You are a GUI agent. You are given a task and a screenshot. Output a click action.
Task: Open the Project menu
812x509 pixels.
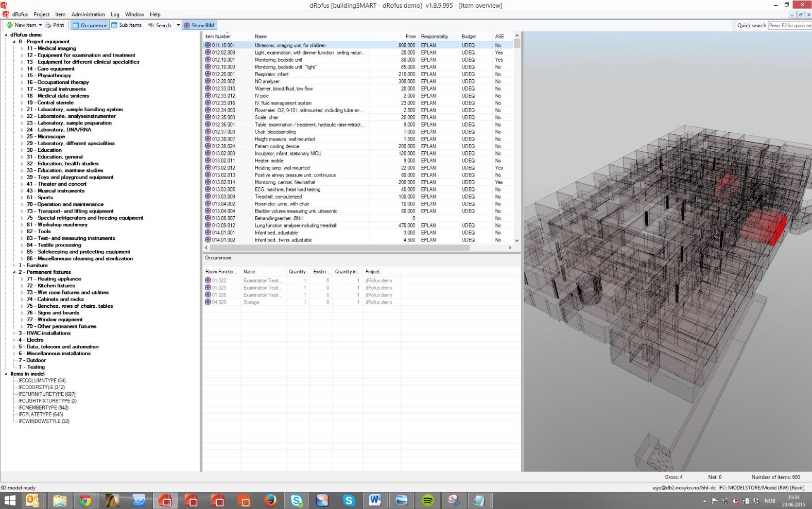[x=42, y=14]
